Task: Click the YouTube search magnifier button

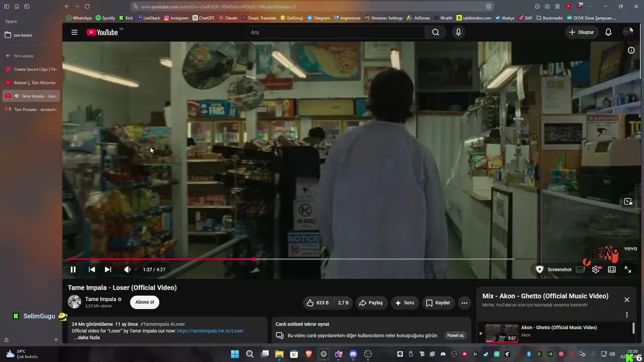Action: (436, 32)
